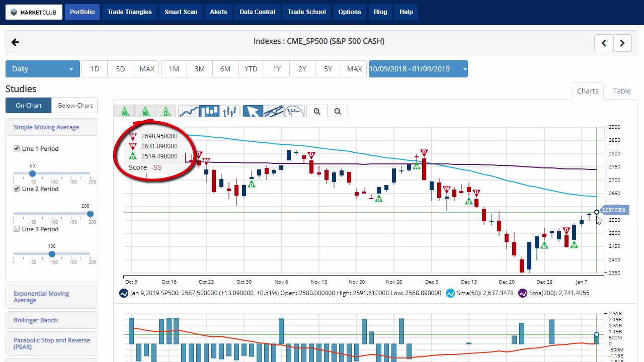
Task: Toggle the Weekly trade triangle icon
Action: click(x=145, y=111)
